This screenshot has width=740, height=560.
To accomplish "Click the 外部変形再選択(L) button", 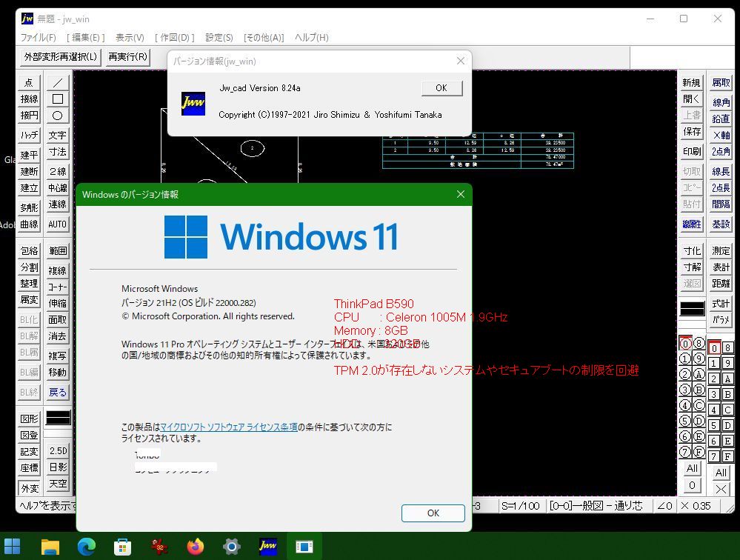I will [61, 57].
